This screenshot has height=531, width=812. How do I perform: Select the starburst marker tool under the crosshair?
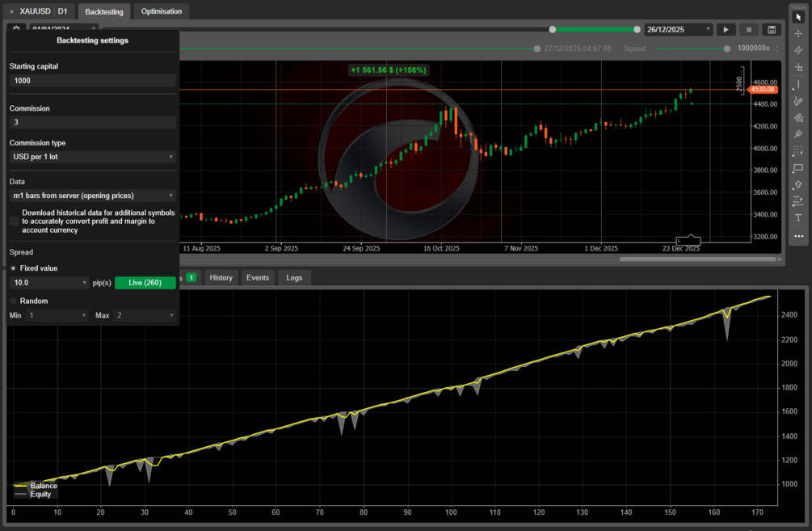(x=798, y=50)
